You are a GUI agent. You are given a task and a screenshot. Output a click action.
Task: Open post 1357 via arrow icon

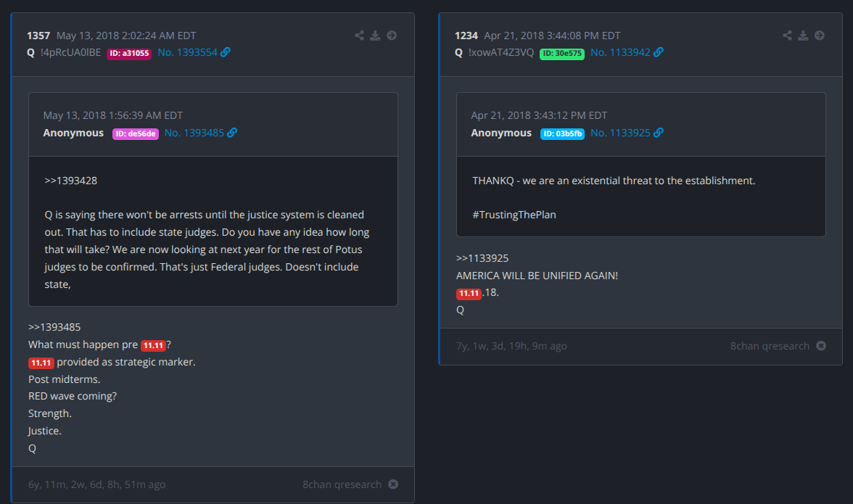click(392, 36)
